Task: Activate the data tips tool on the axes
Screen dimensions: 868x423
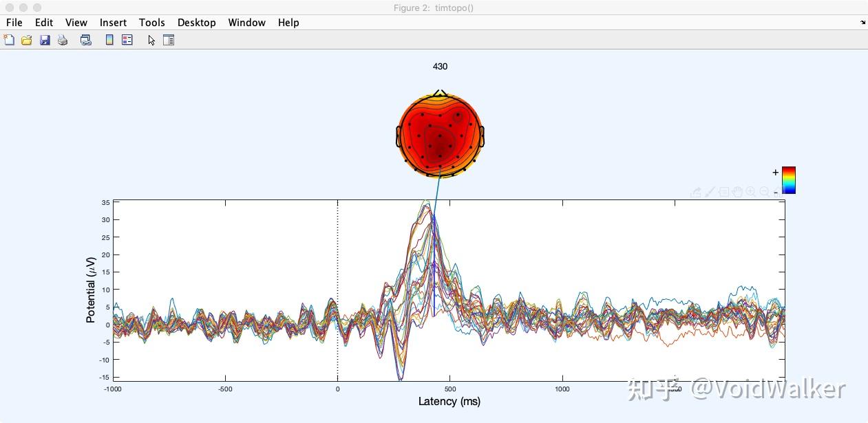Action: coord(723,191)
